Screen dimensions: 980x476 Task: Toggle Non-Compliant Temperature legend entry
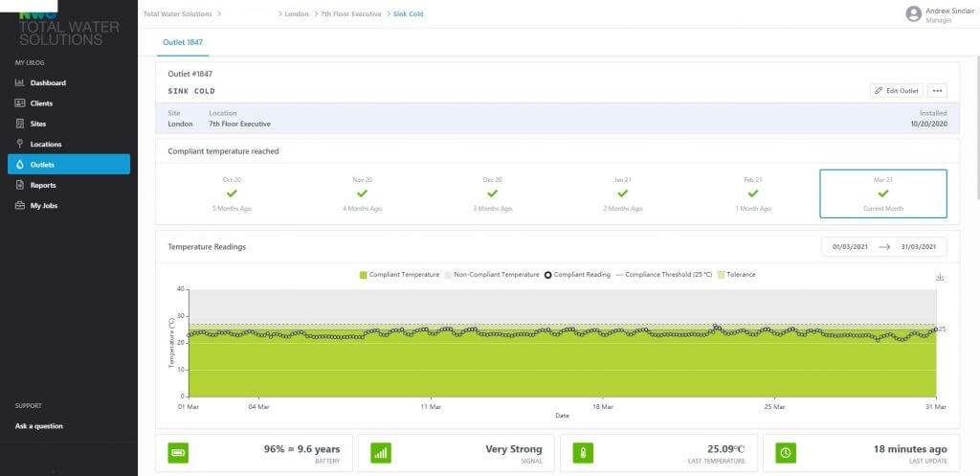point(491,275)
